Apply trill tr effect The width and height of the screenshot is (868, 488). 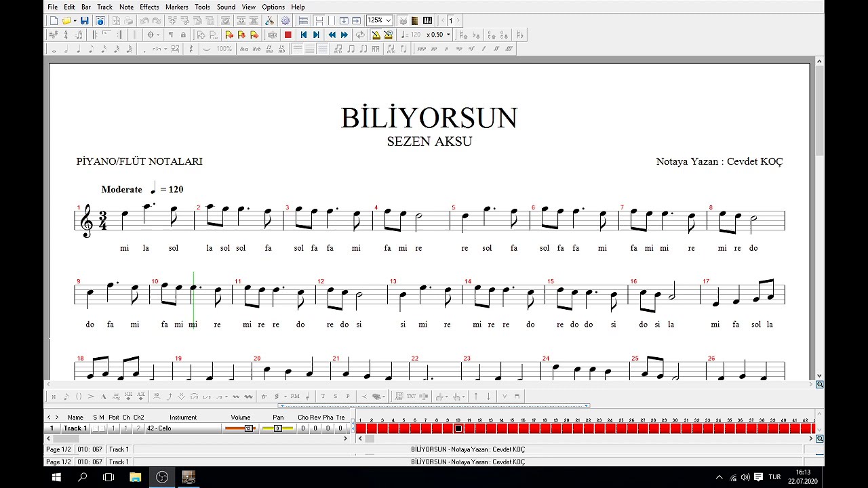264,396
